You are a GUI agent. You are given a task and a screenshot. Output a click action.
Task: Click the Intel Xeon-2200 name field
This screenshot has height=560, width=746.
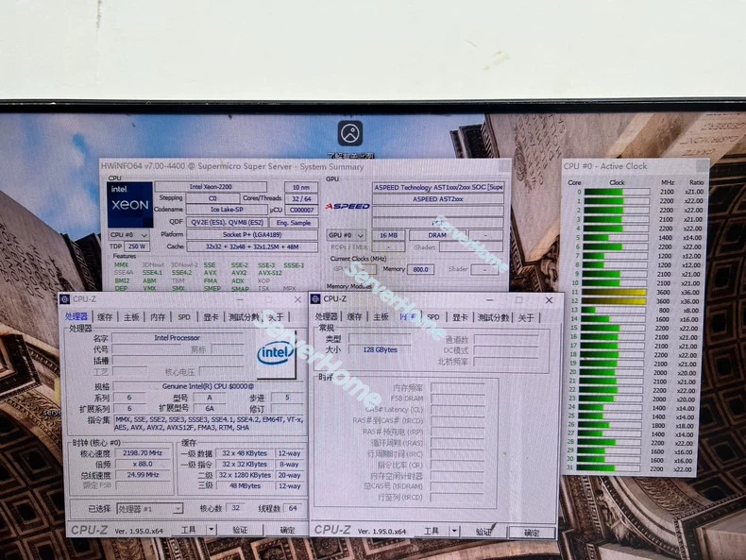[x=211, y=186]
